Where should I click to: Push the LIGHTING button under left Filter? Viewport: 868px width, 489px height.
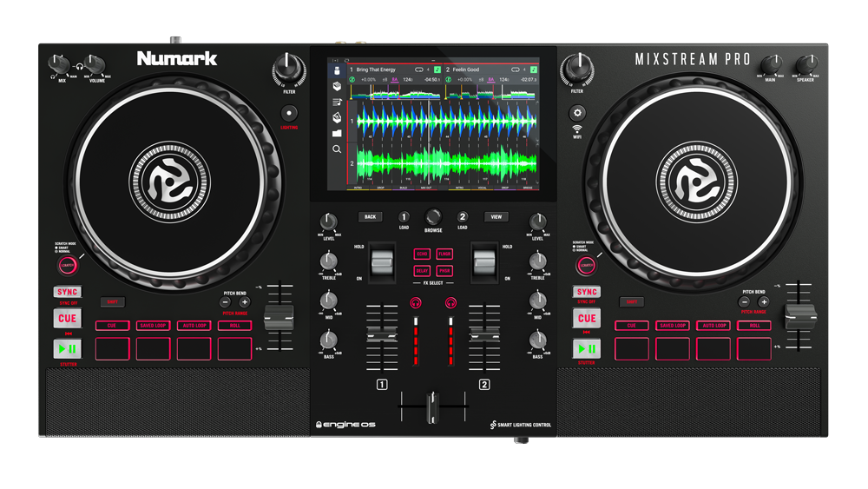tap(289, 114)
